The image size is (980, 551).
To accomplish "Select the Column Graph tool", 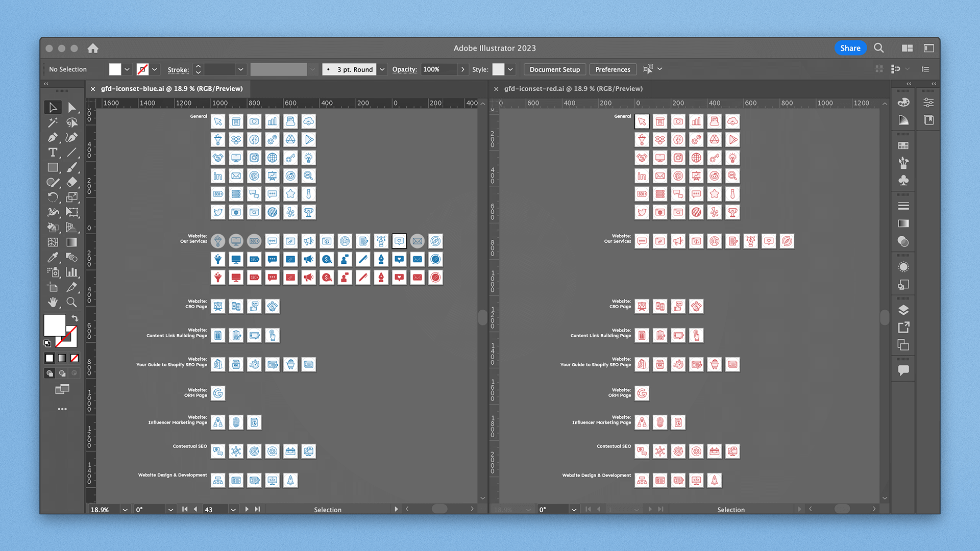I will point(72,272).
